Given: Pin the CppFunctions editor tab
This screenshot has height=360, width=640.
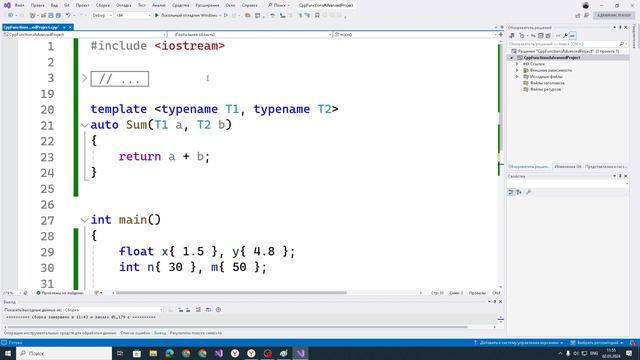Looking at the screenshot, I should click(64, 27).
